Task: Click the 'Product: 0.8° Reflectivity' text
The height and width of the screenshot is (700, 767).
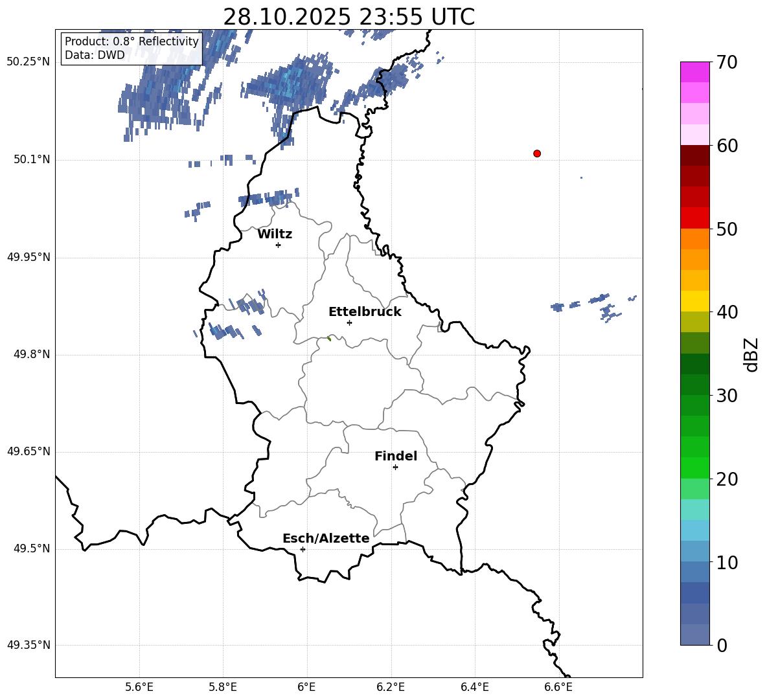Action: [x=132, y=41]
